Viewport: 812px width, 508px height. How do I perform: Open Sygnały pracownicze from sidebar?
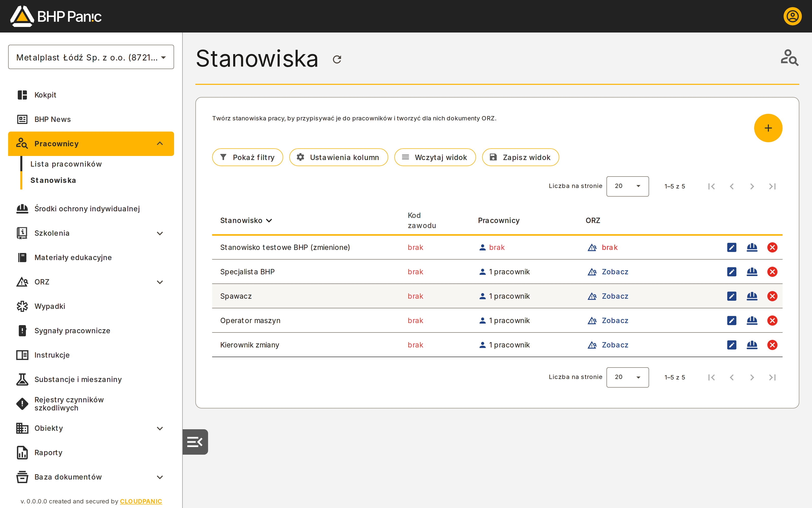[91, 331]
